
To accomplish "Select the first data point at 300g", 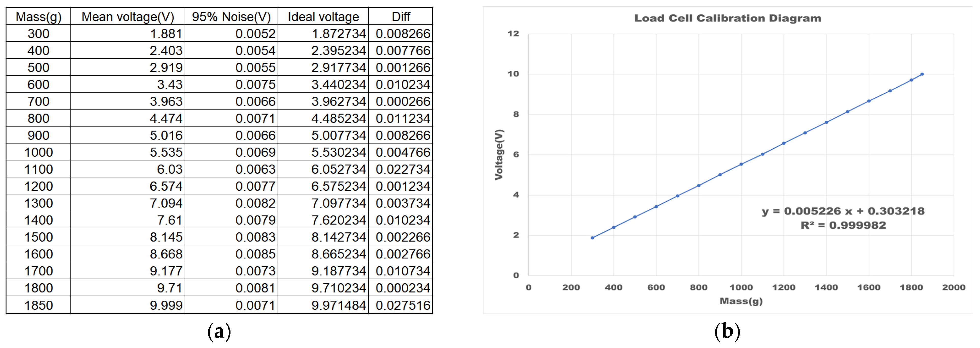I will [592, 238].
